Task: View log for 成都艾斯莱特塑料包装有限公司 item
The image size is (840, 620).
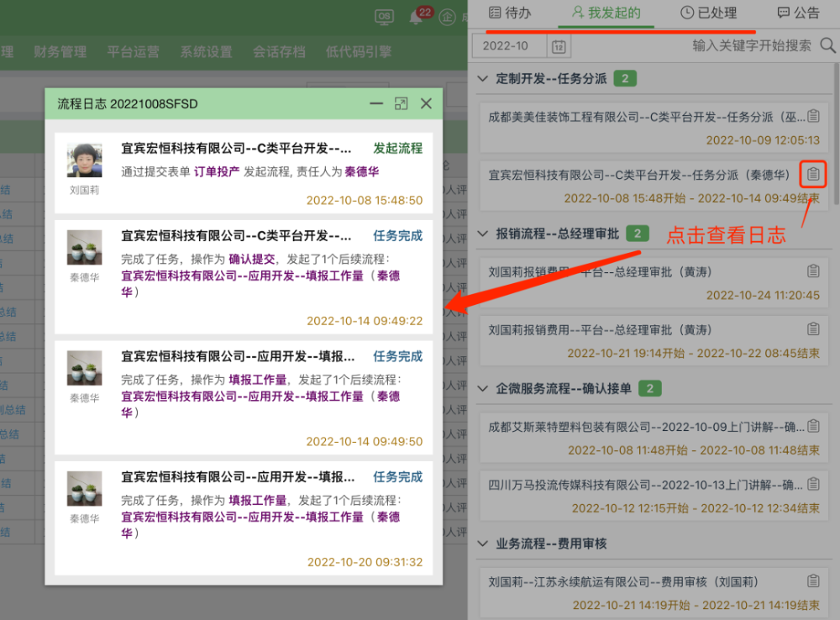Action: coord(813,426)
